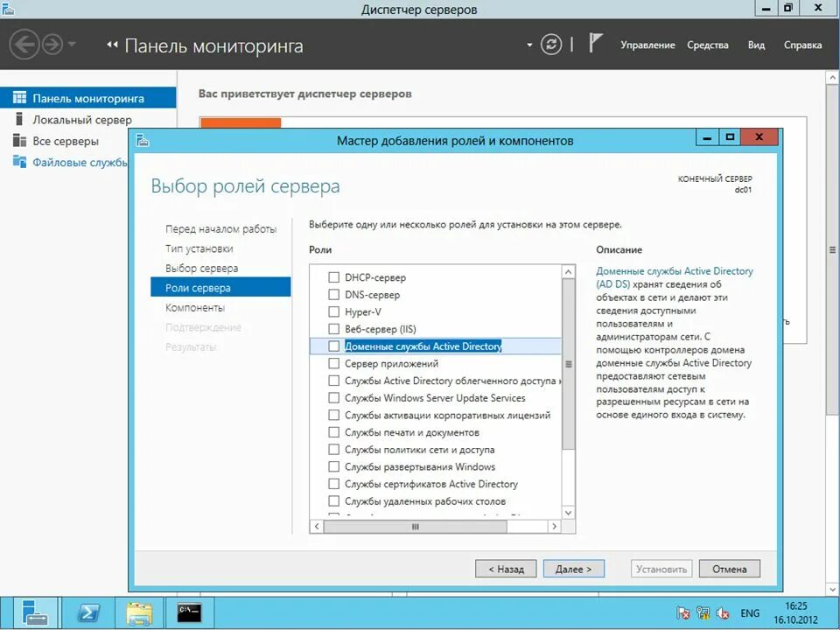The height and width of the screenshot is (630, 840).
Task: Check Службы активации корпоративных лицензий checkbox
Action: (x=333, y=415)
